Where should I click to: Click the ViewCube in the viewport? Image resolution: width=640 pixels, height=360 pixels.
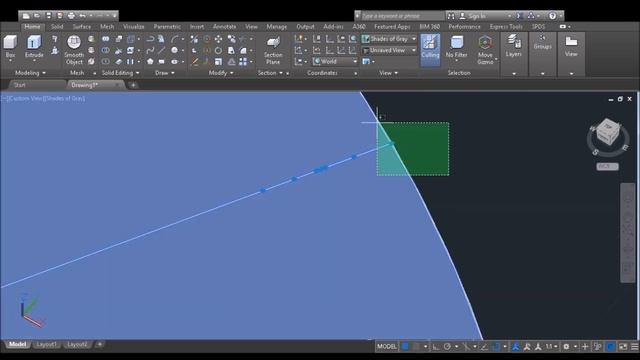click(608, 133)
